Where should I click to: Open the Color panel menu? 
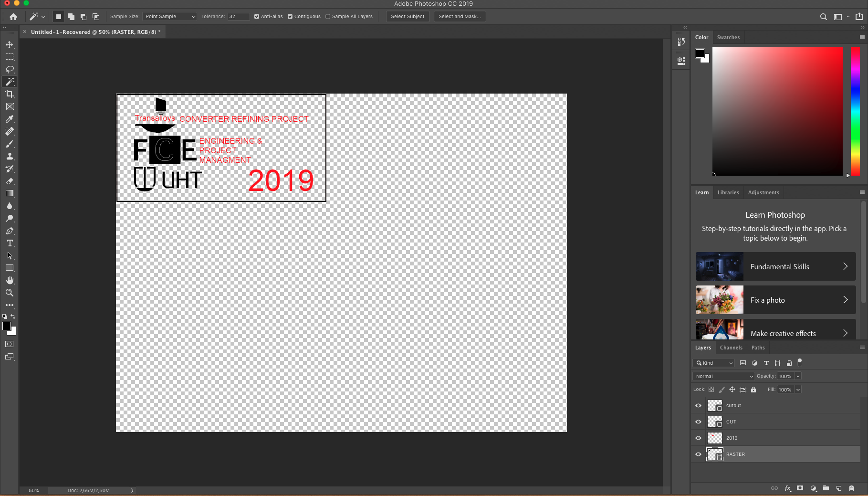[862, 37]
